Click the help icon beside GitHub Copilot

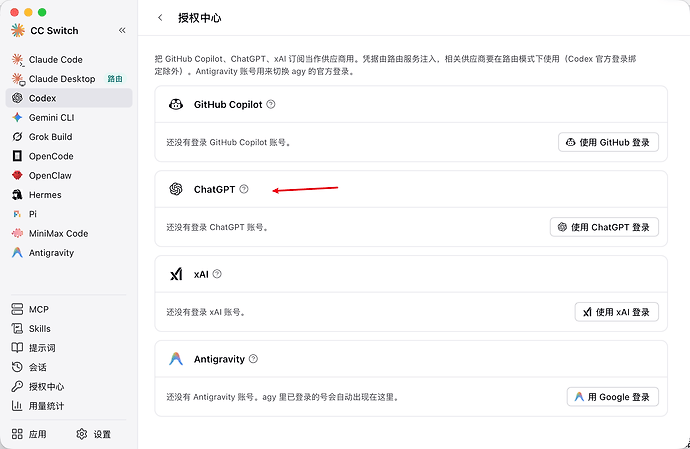pyautogui.click(x=271, y=104)
